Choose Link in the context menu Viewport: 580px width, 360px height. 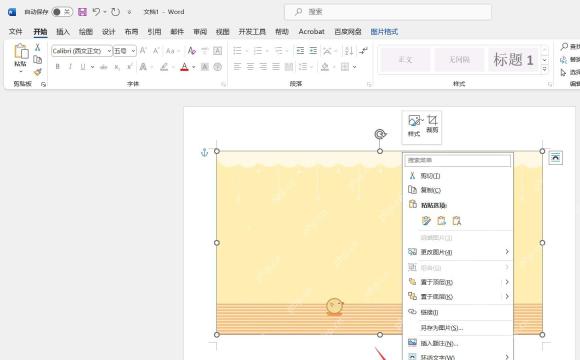pyautogui.click(x=458, y=312)
